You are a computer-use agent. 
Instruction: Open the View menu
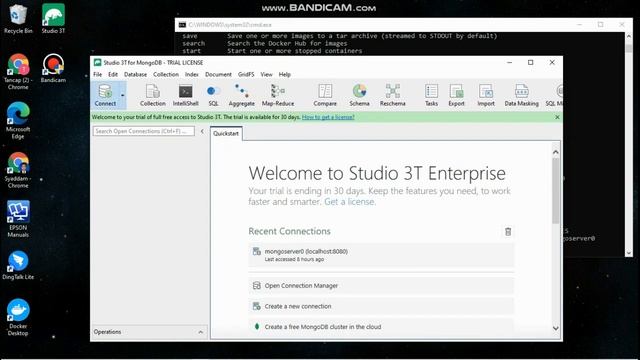point(266,74)
